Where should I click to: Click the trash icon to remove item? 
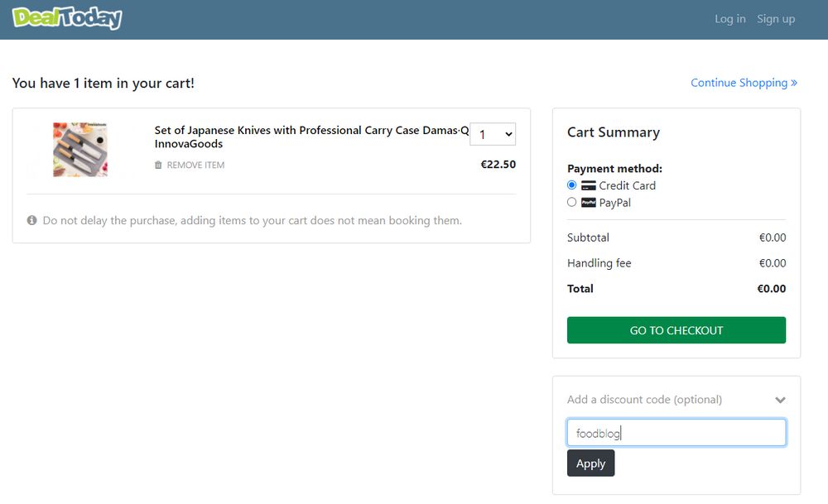tap(158, 166)
